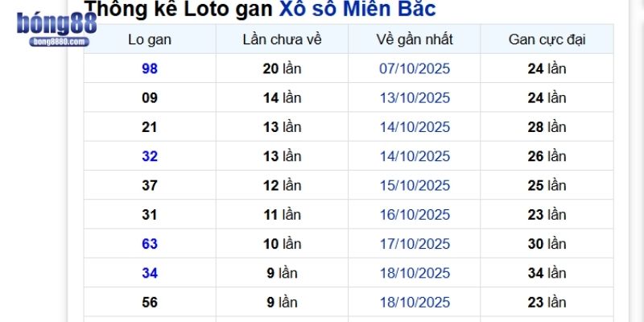Screen dimensions: 644x322
Task: Select lo gan number 32
Action: [150, 156]
